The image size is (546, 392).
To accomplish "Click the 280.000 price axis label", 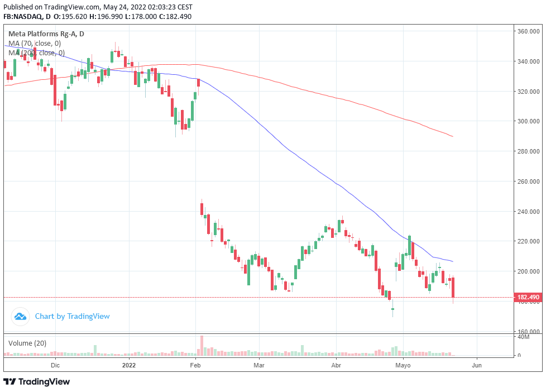I will pyautogui.click(x=529, y=151).
